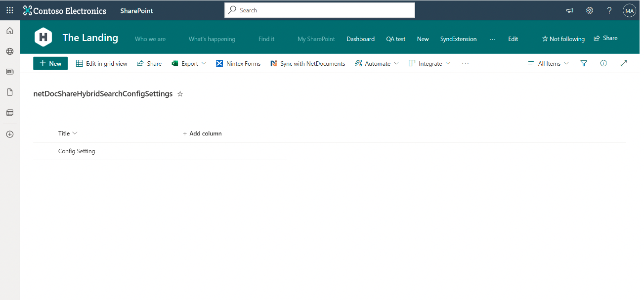
Task: Open the Automate dropdown
Action: [377, 63]
